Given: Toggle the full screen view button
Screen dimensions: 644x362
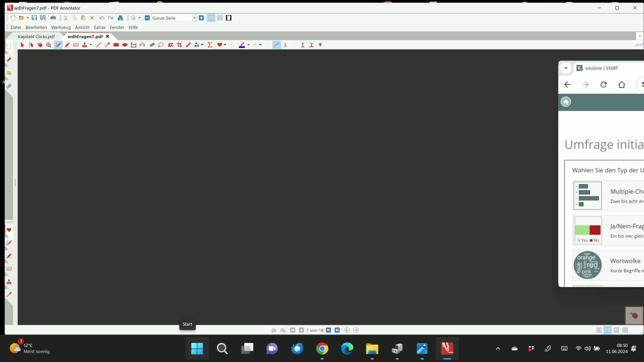Looking at the screenshot, I should tap(229, 18).
